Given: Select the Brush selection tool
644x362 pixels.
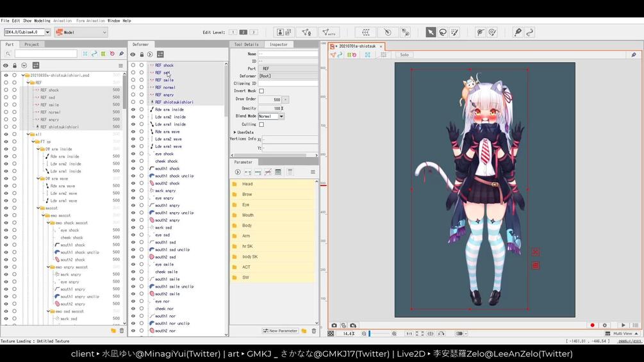Looking at the screenshot, I should coord(455,32).
